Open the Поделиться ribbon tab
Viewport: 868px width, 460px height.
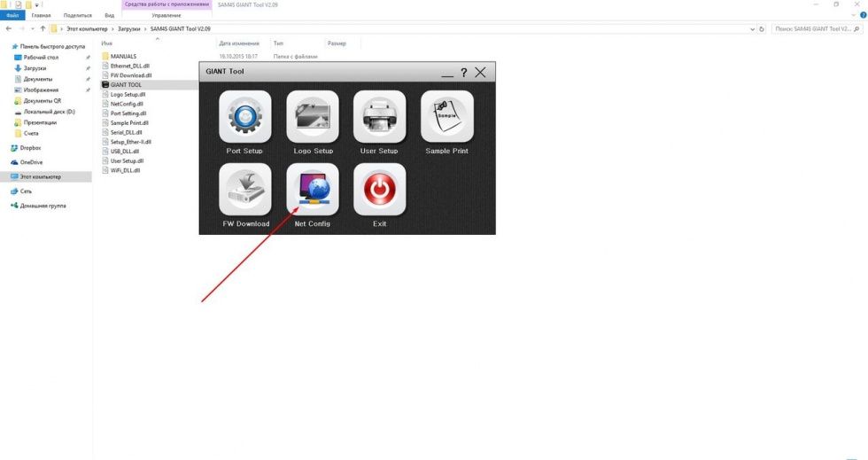78,15
